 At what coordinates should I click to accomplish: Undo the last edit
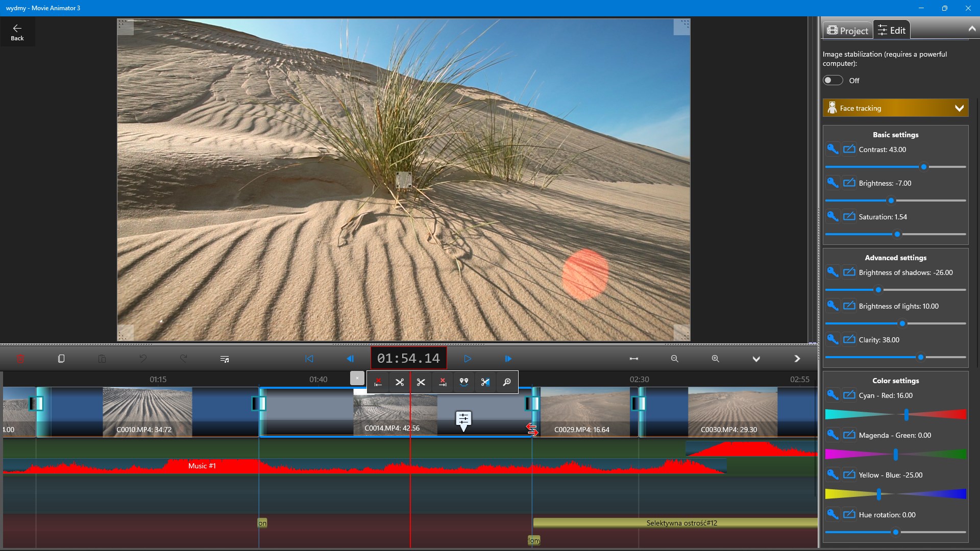point(144,358)
